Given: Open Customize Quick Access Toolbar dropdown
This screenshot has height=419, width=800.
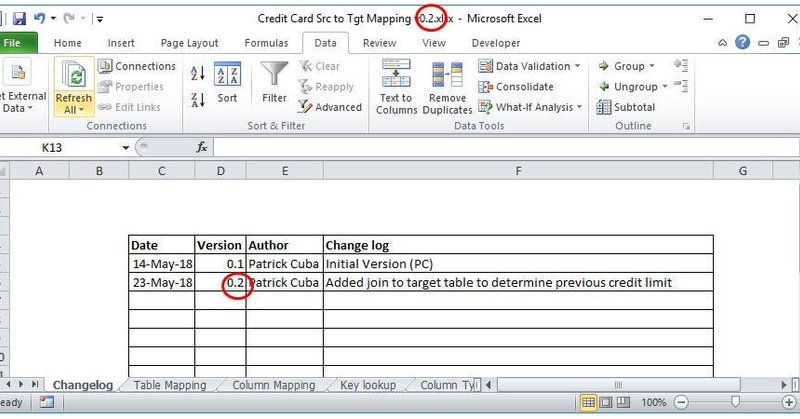Looking at the screenshot, I should coord(99,19).
